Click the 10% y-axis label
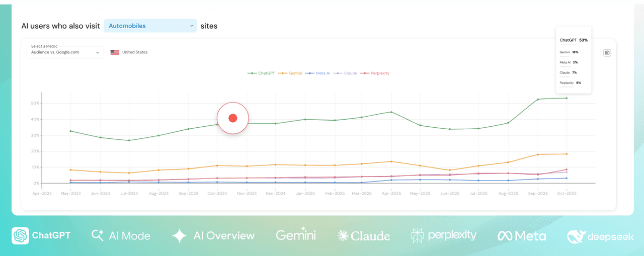The height and width of the screenshot is (256, 644). [35, 167]
